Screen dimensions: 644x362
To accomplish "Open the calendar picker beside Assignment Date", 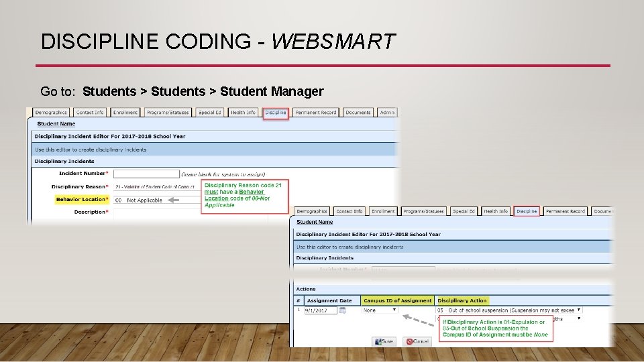I will [x=342, y=310].
